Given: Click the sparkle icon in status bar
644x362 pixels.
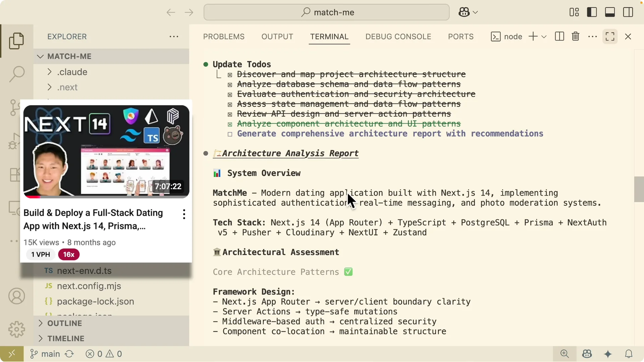Looking at the screenshot, I should pos(608,354).
